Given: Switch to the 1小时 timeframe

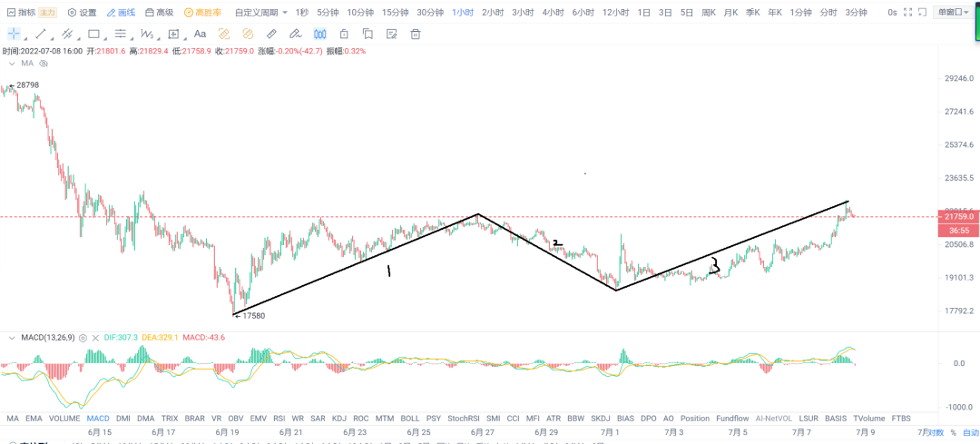Looking at the screenshot, I should [463, 13].
